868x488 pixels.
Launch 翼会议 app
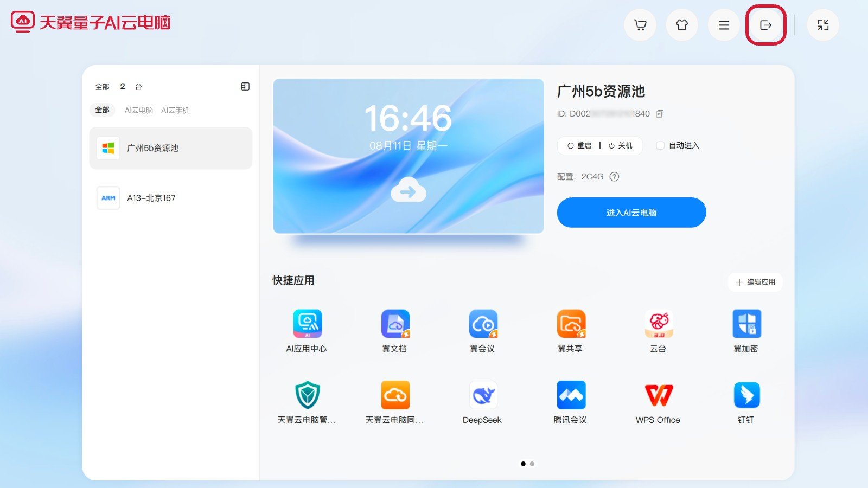pos(483,331)
